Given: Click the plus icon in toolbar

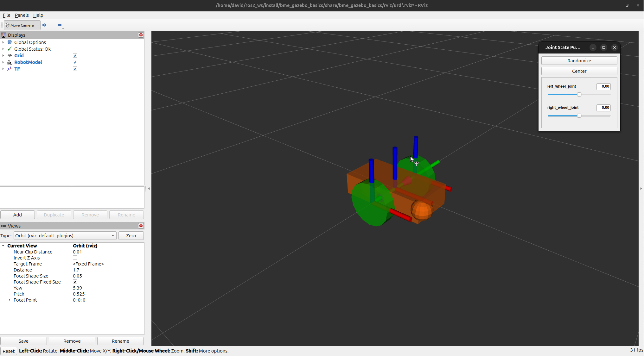Looking at the screenshot, I should click(x=44, y=25).
